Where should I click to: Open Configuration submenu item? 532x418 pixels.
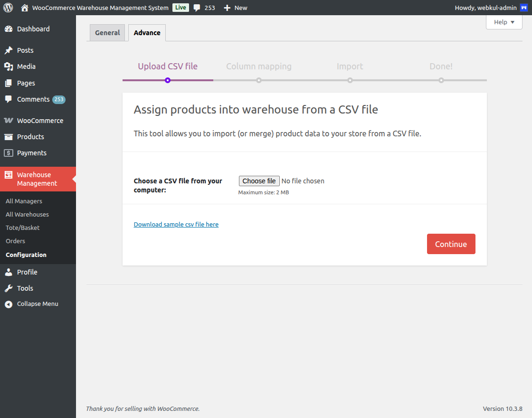coord(26,255)
